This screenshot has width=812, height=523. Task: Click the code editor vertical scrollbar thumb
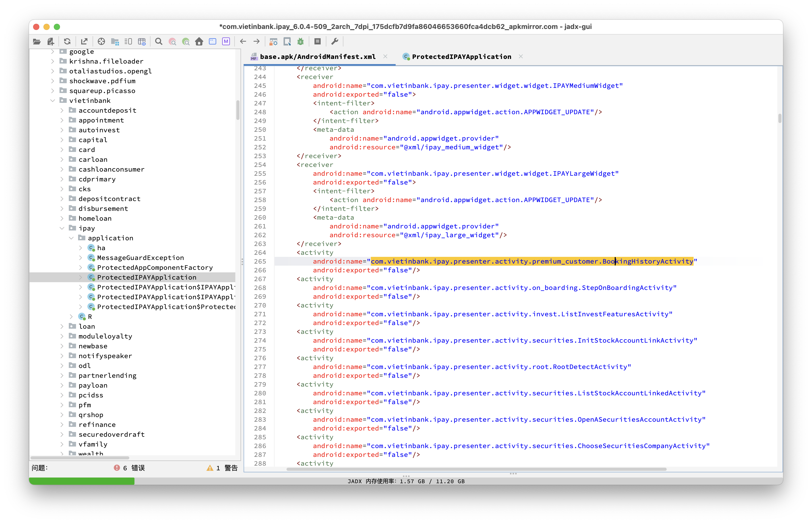tap(779, 118)
